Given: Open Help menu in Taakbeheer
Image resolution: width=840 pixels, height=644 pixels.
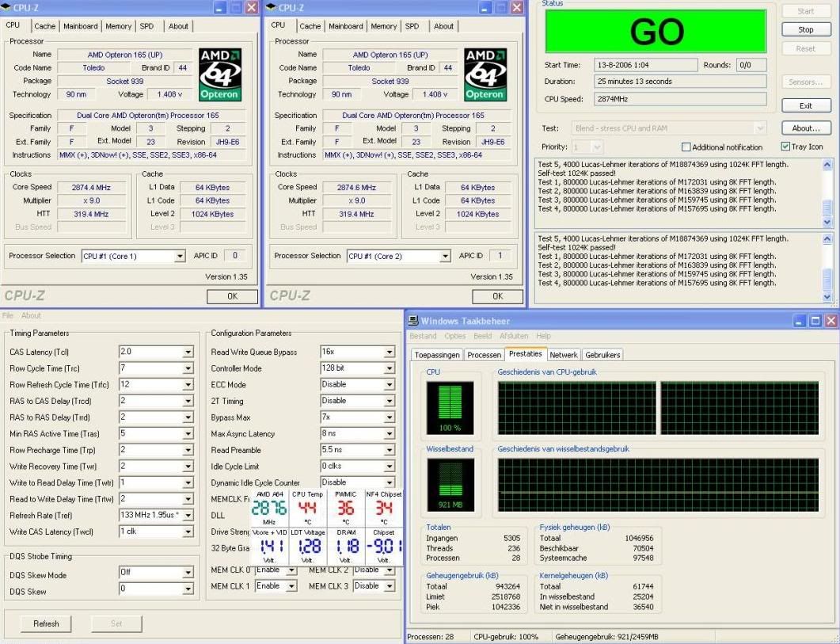Looking at the screenshot, I should pyautogui.click(x=543, y=336).
